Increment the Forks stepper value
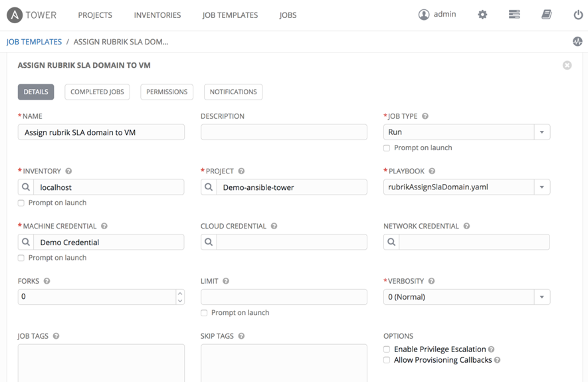Image resolution: width=588 pixels, height=382 pixels. coord(180,293)
